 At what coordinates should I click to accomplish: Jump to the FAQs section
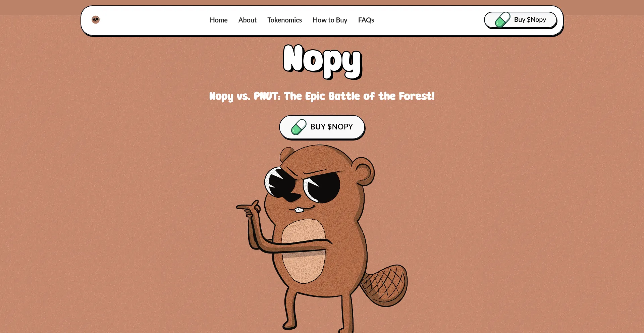(366, 20)
